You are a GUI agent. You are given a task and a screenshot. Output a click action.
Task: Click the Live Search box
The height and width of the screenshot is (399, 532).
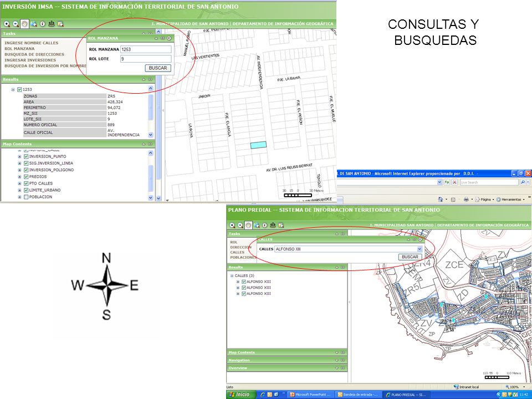[489, 182]
